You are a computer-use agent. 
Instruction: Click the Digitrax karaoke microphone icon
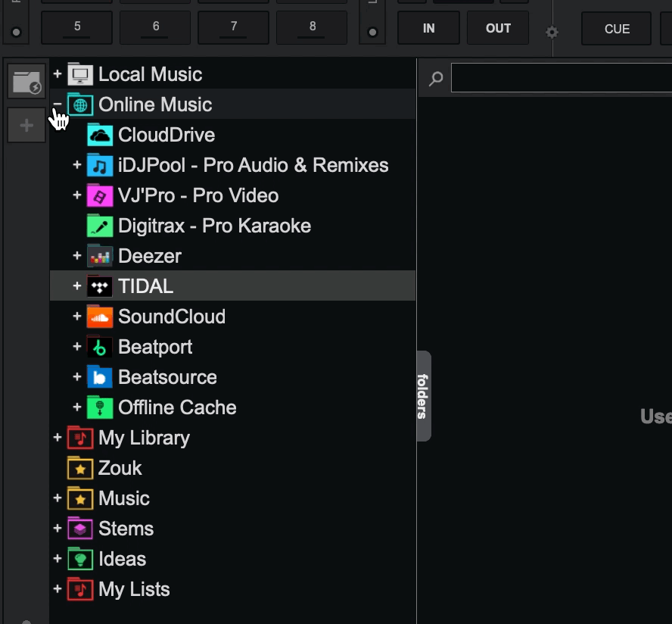(100, 226)
